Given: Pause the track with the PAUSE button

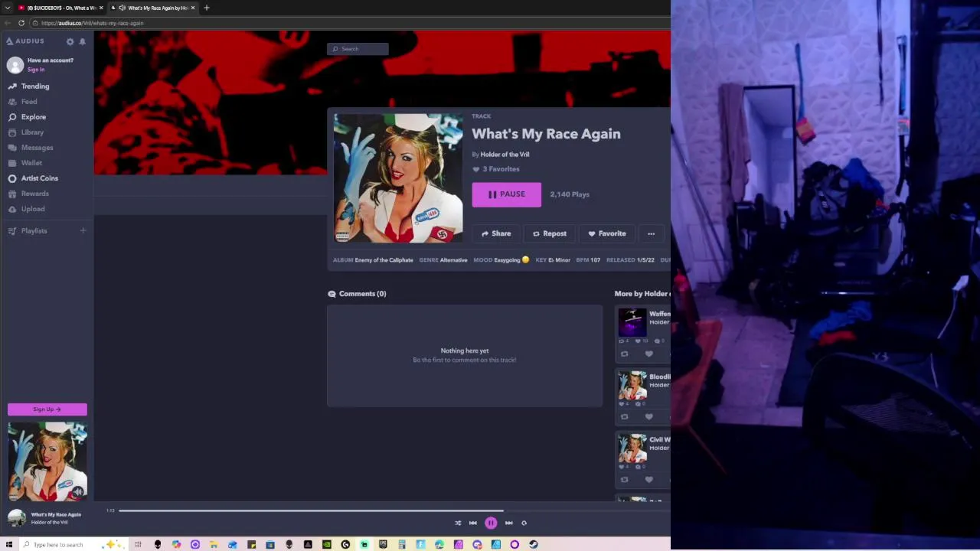Looking at the screenshot, I should tap(506, 194).
